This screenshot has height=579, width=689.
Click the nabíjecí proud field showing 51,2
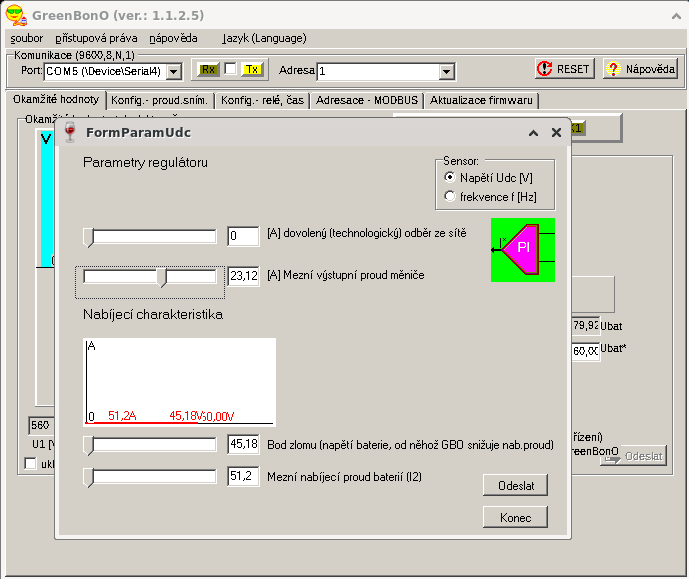(x=243, y=476)
